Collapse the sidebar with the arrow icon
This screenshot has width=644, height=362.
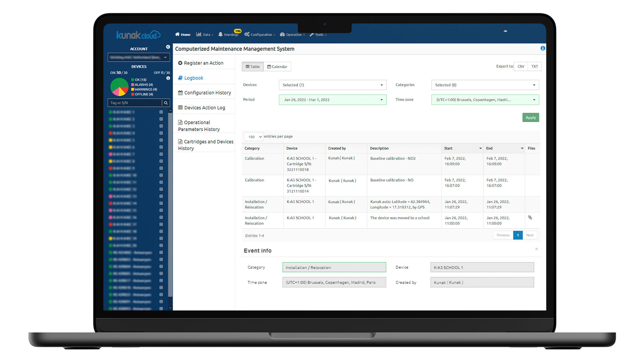pos(168,47)
